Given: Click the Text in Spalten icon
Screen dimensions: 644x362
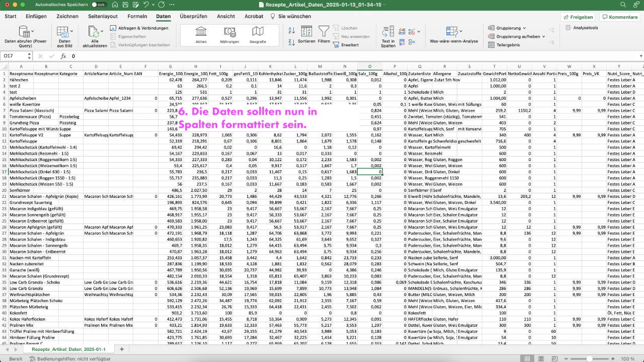Looking at the screenshot, I should (388, 32).
